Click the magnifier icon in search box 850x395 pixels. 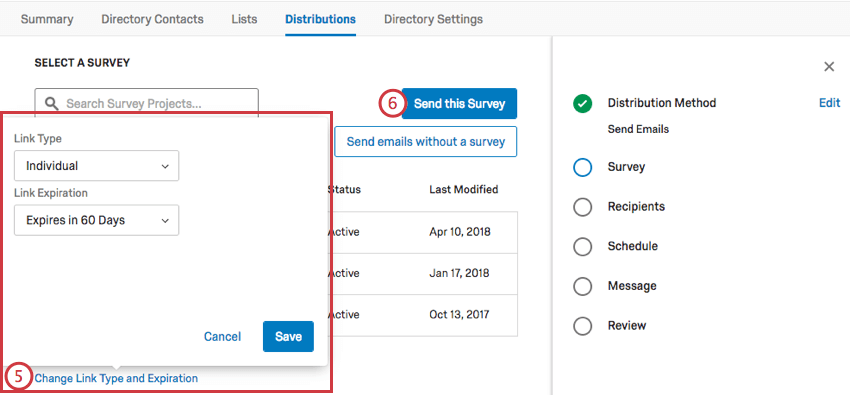[51, 103]
